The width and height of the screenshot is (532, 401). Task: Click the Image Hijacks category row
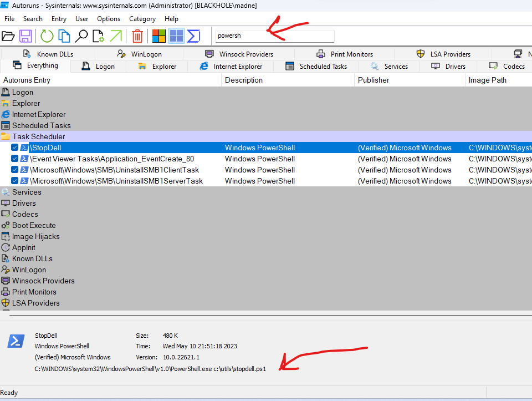(266, 236)
